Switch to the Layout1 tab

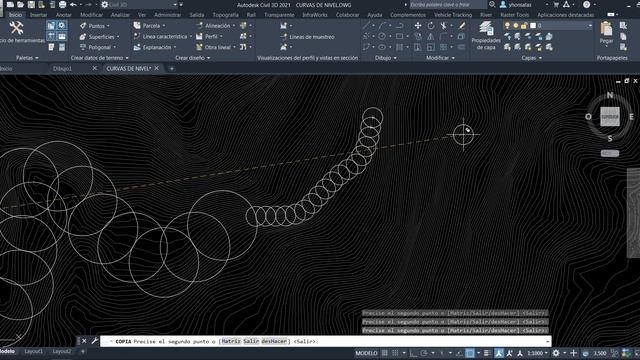pyautogui.click(x=33, y=351)
